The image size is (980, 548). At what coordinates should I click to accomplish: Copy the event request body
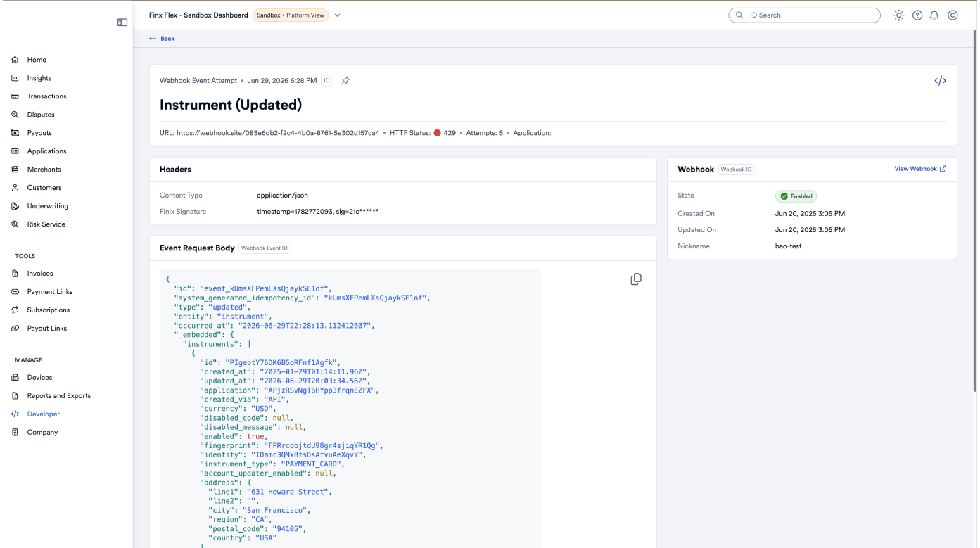point(636,279)
